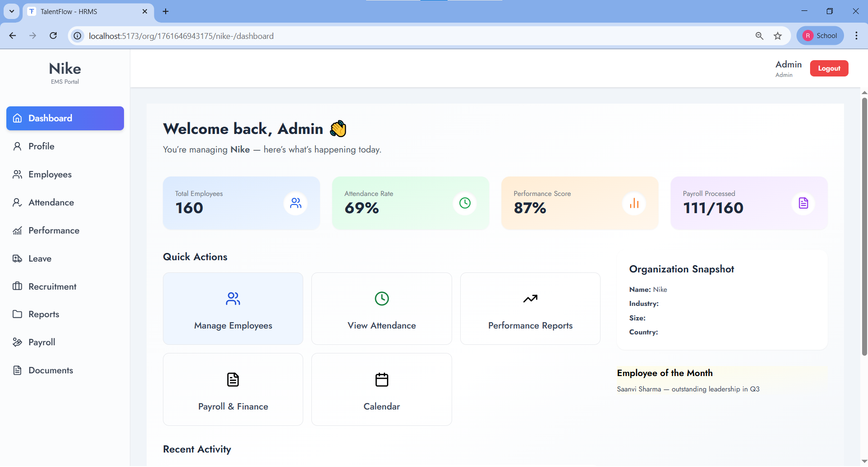
Task: Open Recruitment from sidebar
Action: pyautogui.click(x=65, y=286)
